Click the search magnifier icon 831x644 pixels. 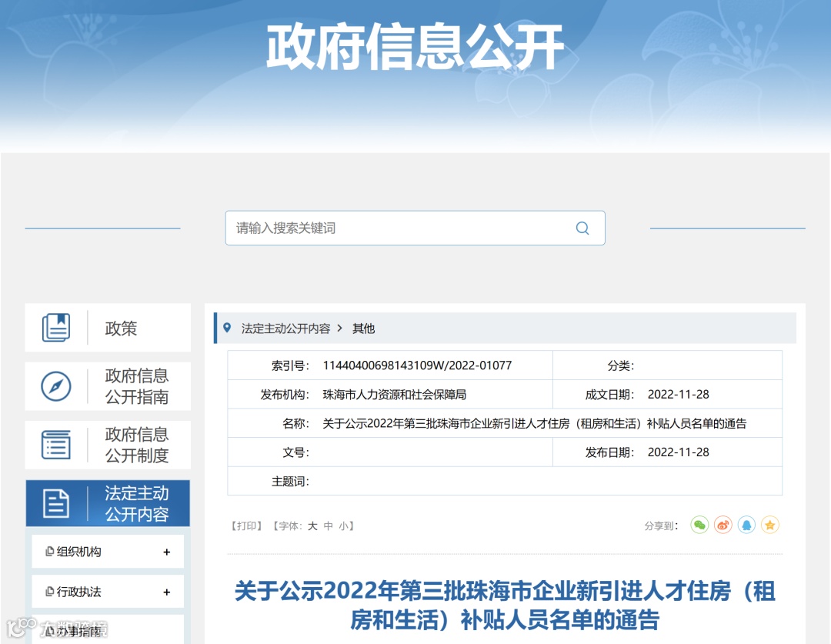click(582, 228)
